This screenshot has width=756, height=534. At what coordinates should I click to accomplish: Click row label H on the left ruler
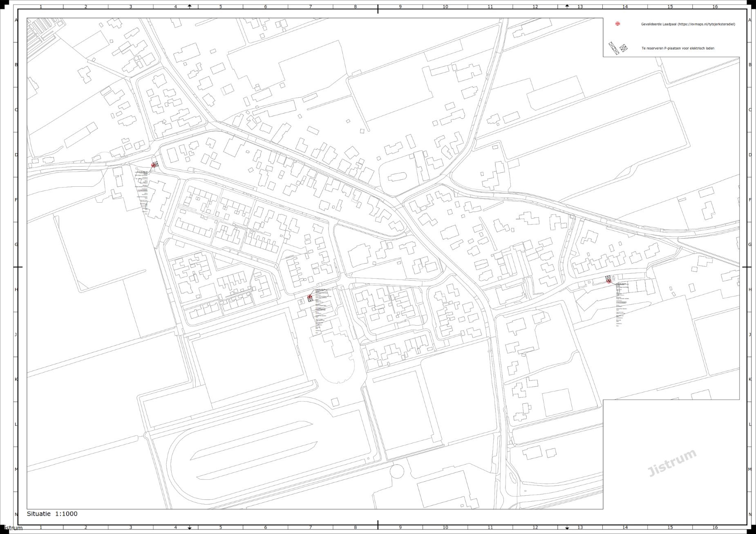(x=16, y=290)
